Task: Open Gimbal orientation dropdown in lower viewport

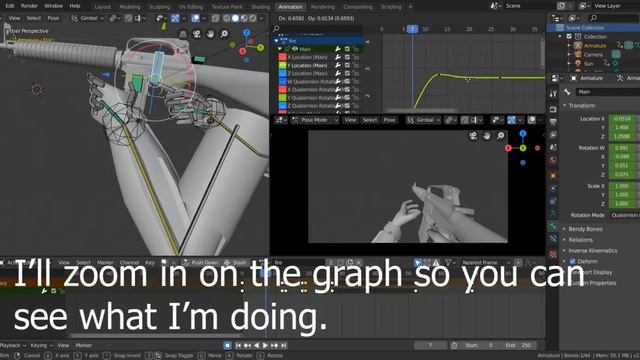Action: point(423,120)
